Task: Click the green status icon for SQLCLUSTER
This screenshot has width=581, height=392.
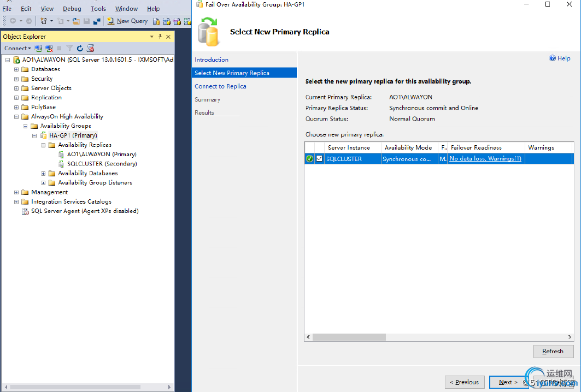Action: pos(309,159)
